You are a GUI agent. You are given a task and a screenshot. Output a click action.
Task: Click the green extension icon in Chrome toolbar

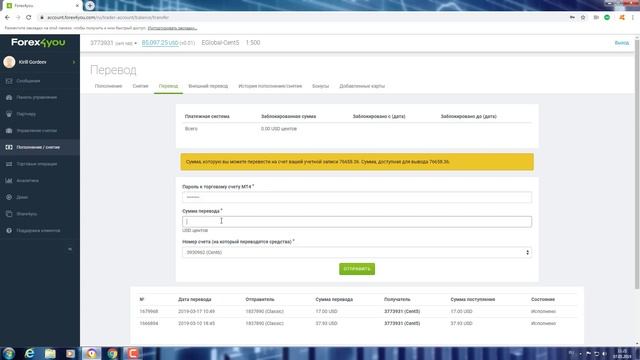(x=607, y=18)
